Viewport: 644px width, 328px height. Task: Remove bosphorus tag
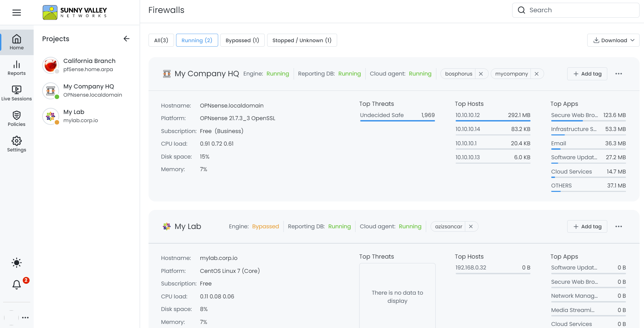click(481, 74)
